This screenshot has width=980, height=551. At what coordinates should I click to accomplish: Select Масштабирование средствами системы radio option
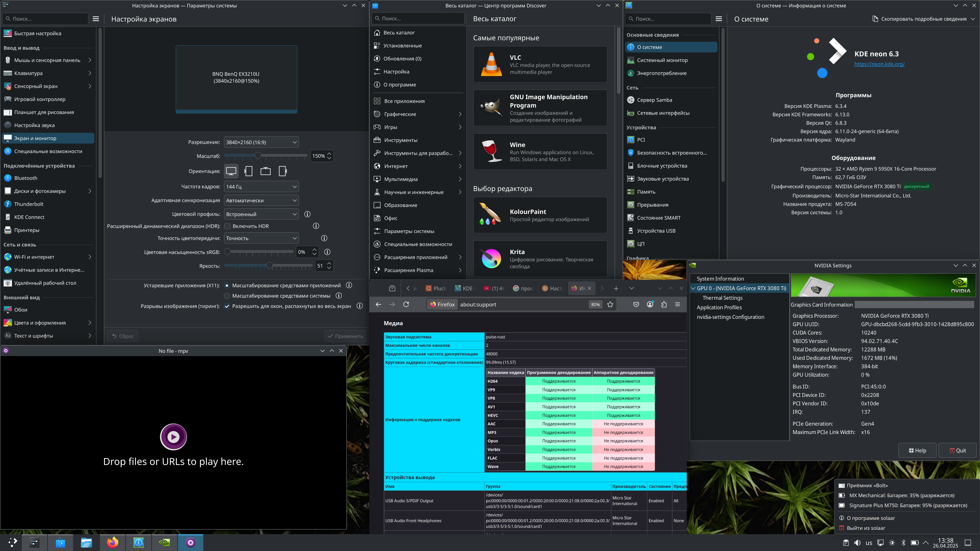(227, 295)
